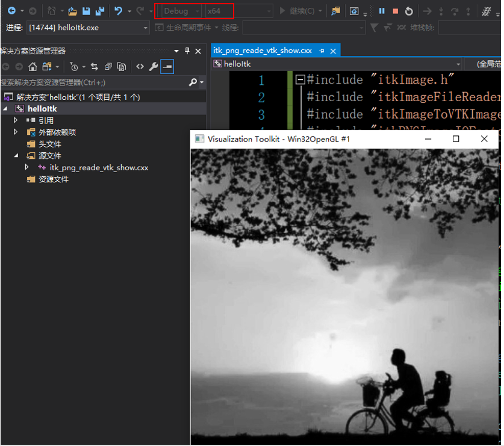Click the Save All icon
Screen dimensions: 504x446
[x=100, y=11]
